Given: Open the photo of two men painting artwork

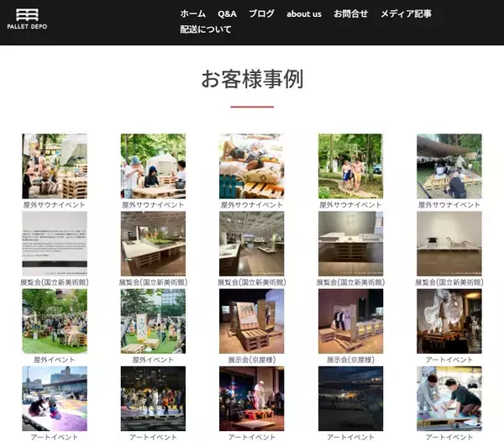Looking at the screenshot, I should coord(449,398).
